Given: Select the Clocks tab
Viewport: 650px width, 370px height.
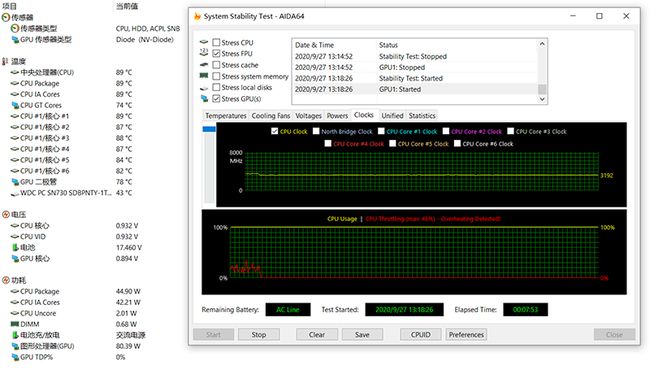Looking at the screenshot, I should [364, 115].
